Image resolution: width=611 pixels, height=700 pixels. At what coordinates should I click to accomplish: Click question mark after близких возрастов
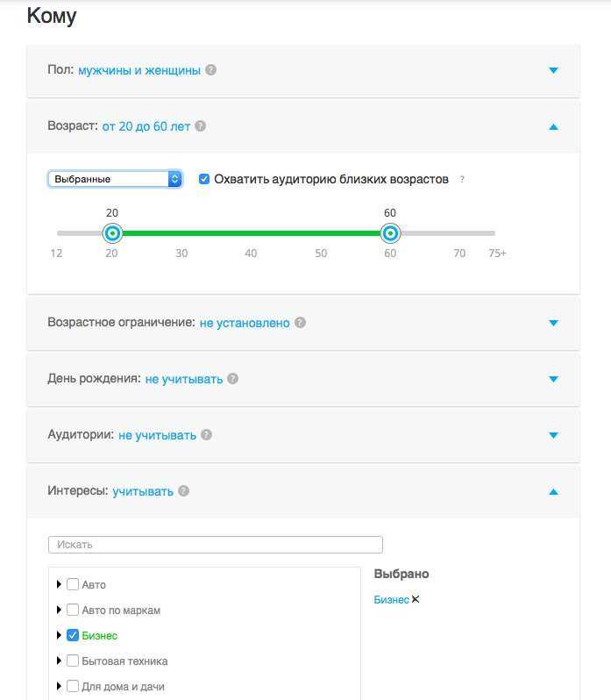[x=462, y=180]
